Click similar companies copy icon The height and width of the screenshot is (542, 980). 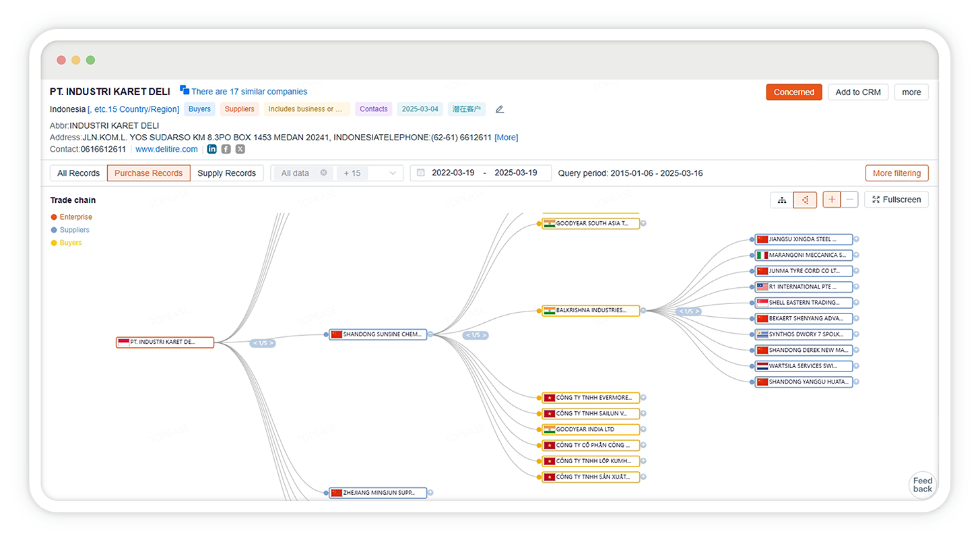(185, 90)
